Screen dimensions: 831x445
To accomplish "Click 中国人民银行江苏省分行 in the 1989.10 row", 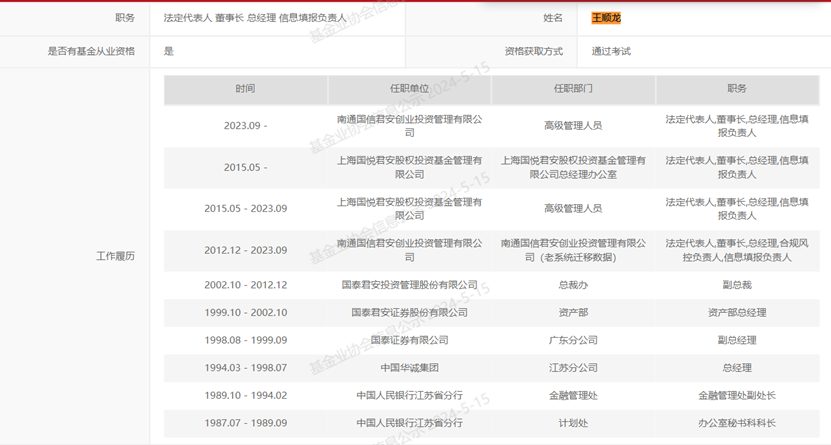I will (x=409, y=395).
